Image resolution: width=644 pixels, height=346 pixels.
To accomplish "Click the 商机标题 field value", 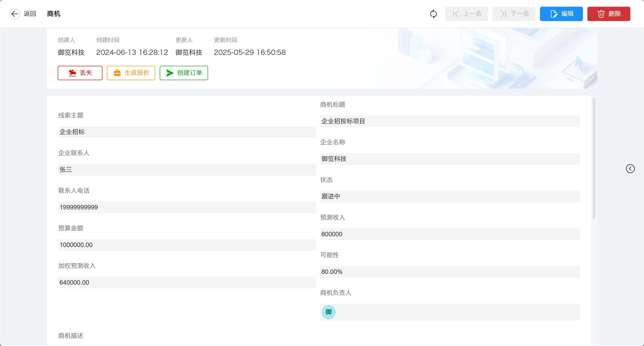I will 449,121.
